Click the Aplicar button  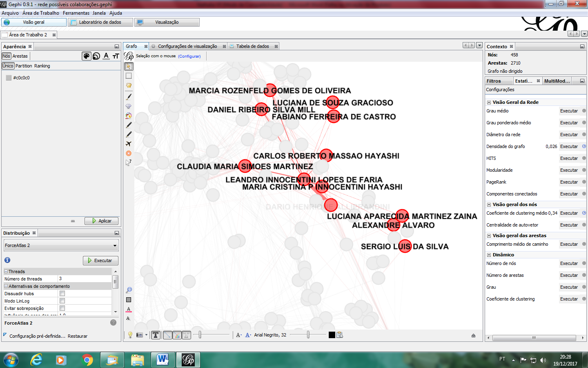coord(101,221)
